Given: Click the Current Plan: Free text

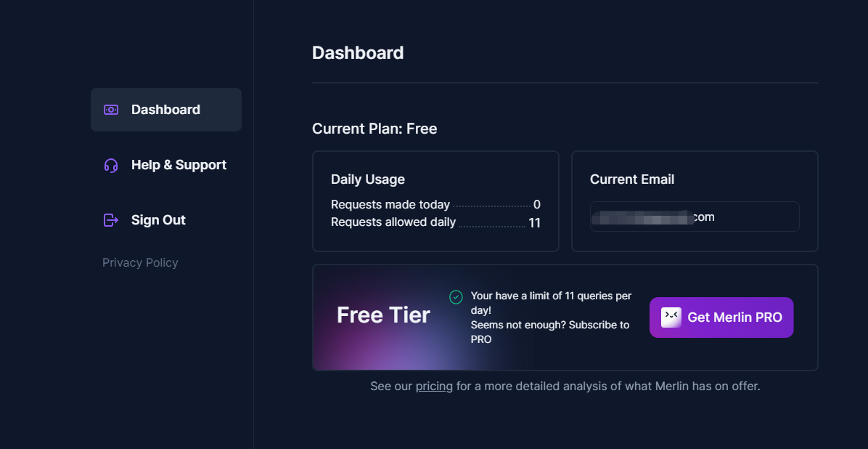Looking at the screenshot, I should click(x=374, y=129).
